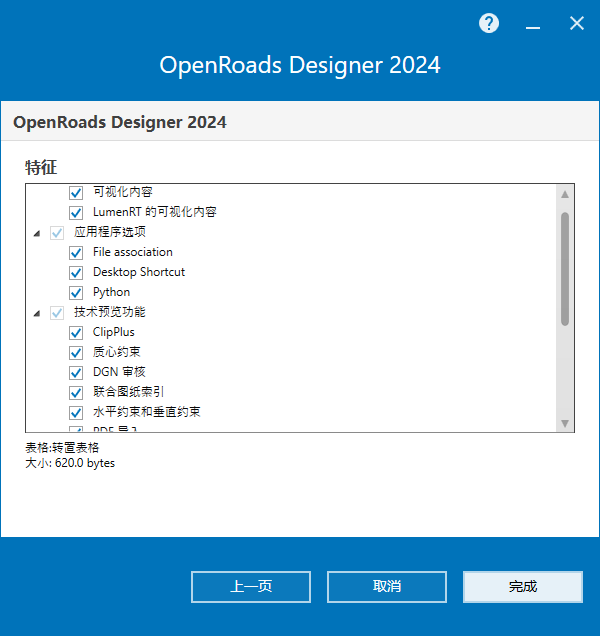Uncheck the ClipPlus checkbox
Screen dimensions: 600x636
tap(76, 333)
